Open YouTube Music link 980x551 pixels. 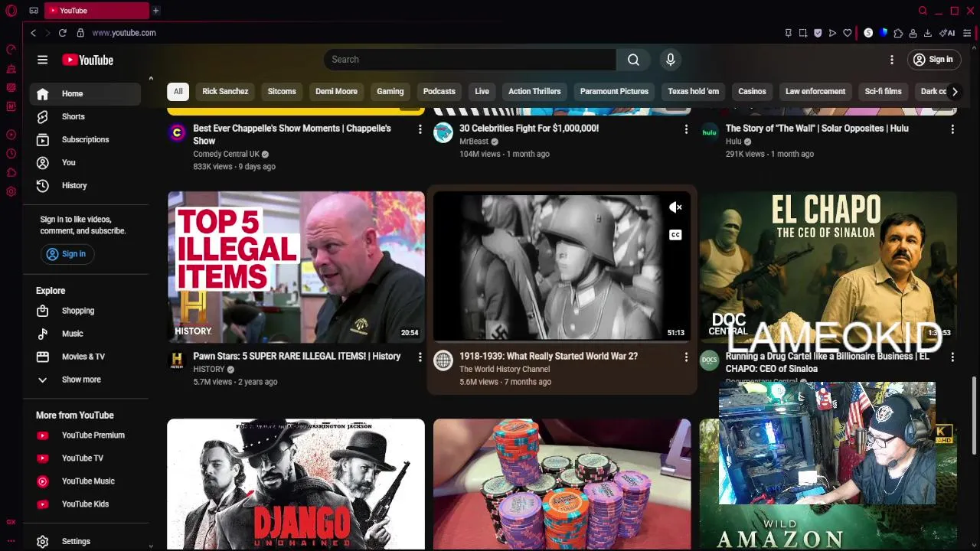(85, 481)
